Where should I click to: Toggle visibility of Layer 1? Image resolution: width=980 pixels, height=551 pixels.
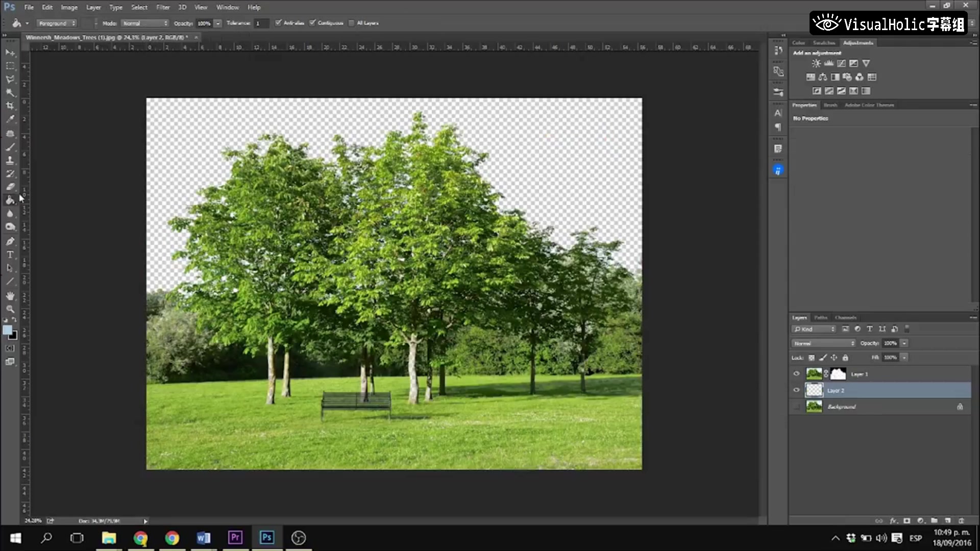(x=798, y=373)
